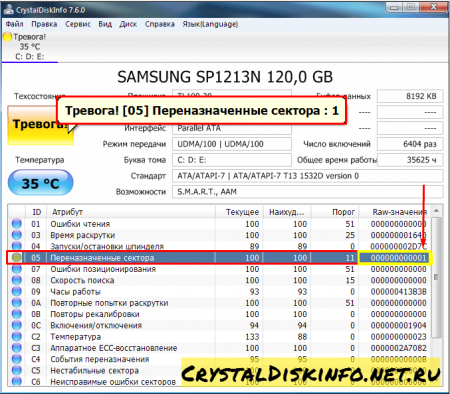Image resolution: width=450 pixels, height=394 pixels.
Task: Open the Справка menu
Action: (x=159, y=24)
